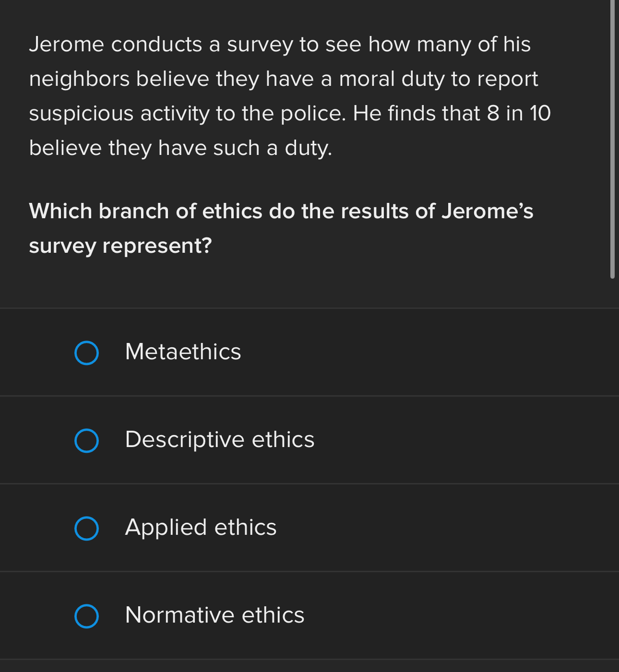Click the Applied ethics answer row
Screen dimensions: 619x672
[x=309, y=528]
